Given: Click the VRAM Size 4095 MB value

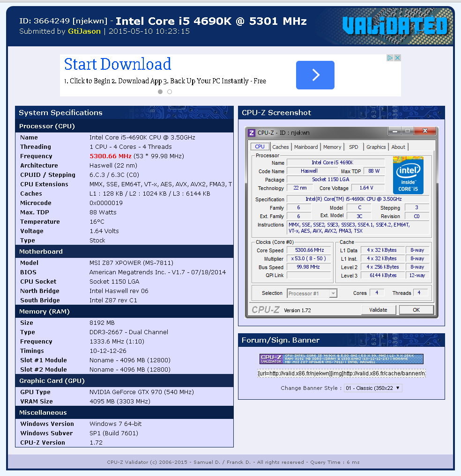Looking at the screenshot, I should [120, 401].
